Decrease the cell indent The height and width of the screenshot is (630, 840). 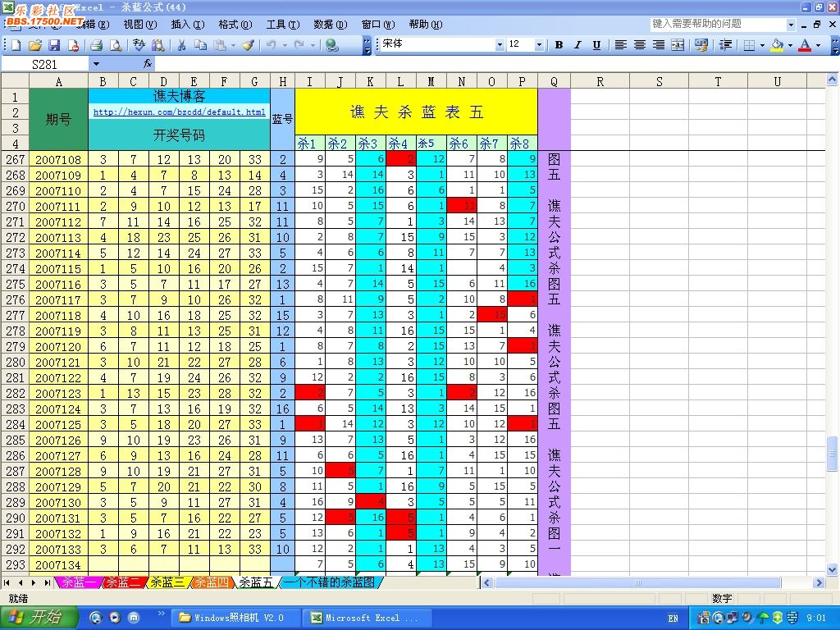click(725, 45)
